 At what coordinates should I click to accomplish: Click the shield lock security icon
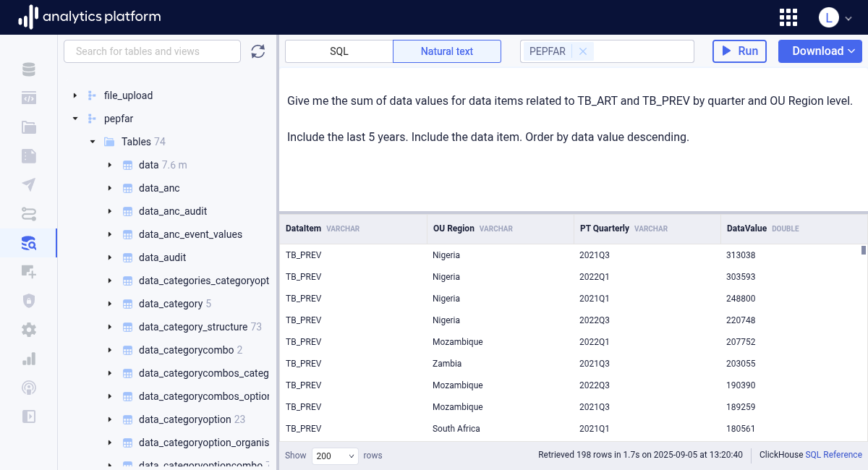click(x=29, y=301)
